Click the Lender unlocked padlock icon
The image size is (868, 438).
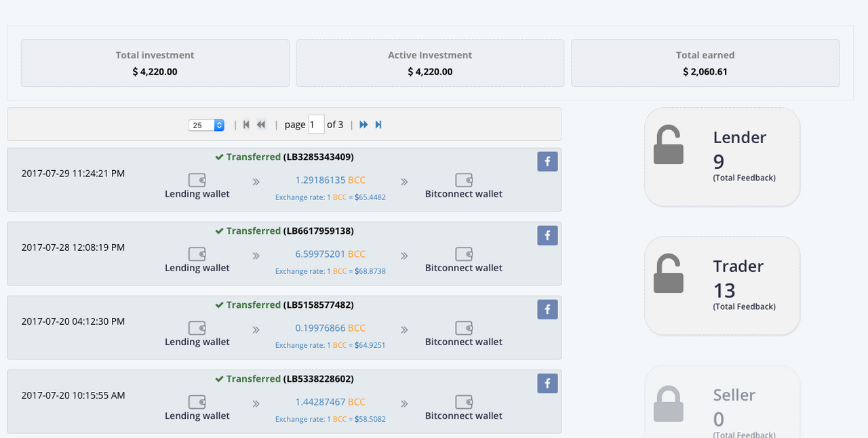(x=668, y=144)
